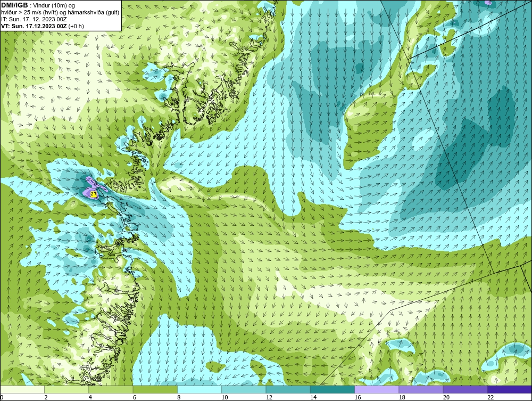Select the 6–8 m/s olive green legend swatch

point(155,389)
